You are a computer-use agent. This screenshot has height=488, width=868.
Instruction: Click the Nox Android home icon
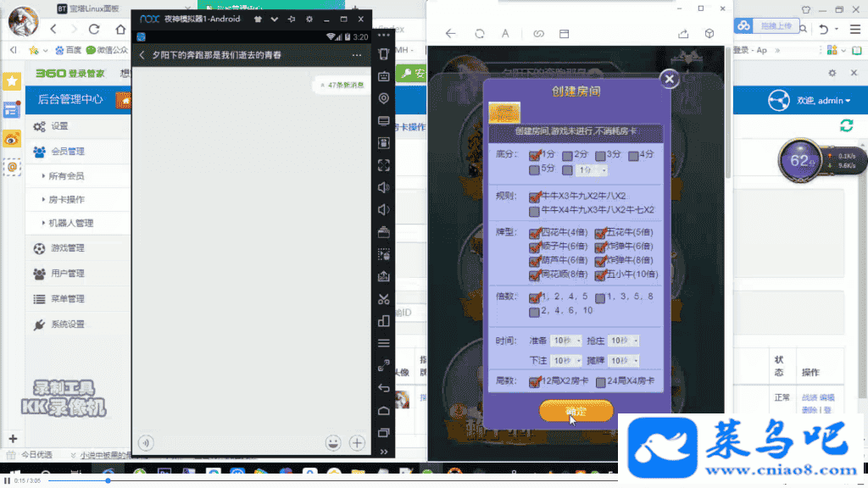pyautogui.click(x=384, y=411)
